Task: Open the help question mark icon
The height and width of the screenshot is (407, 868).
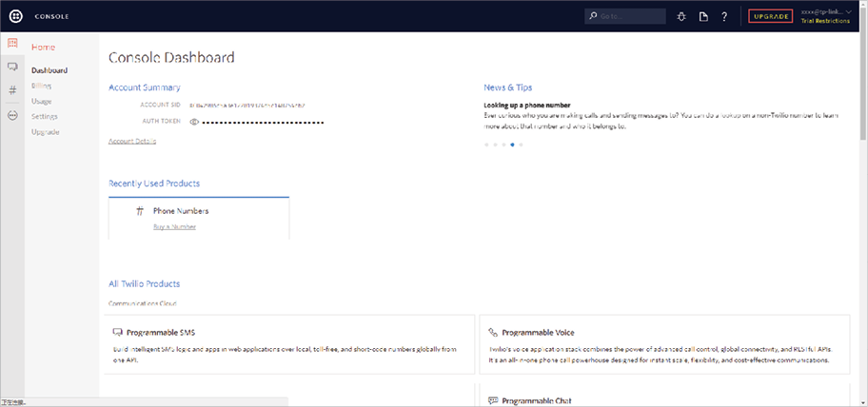Action: click(724, 16)
